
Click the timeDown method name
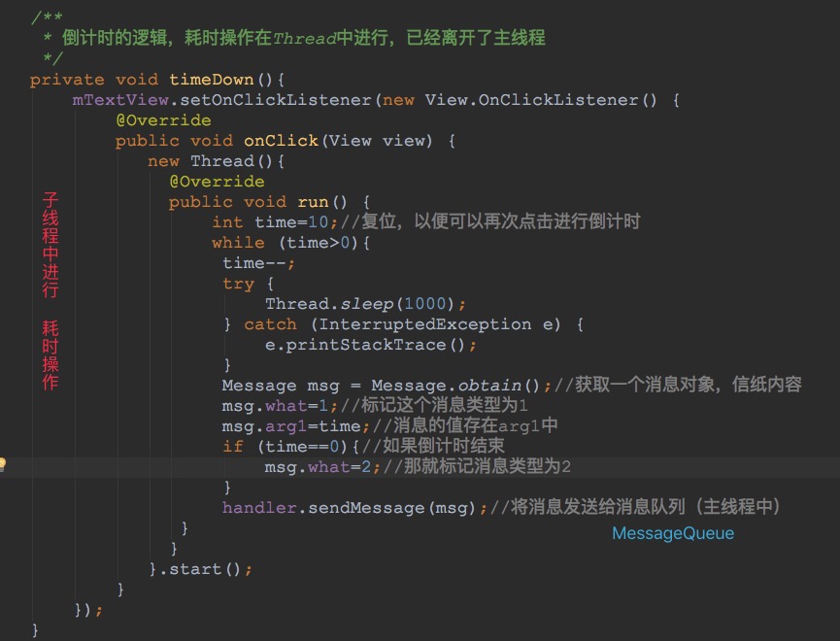tap(211, 80)
